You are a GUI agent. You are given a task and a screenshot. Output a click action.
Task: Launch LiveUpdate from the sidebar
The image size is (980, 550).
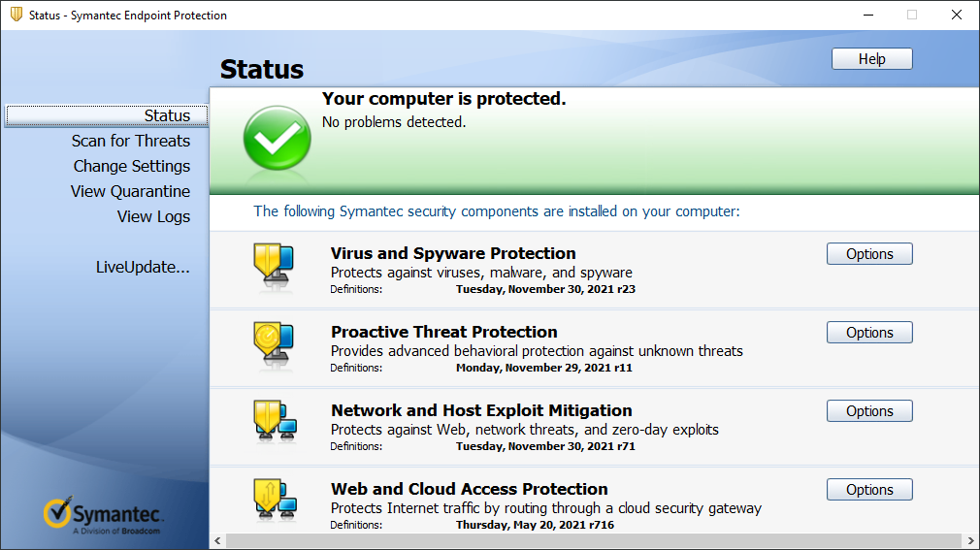[x=143, y=267]
